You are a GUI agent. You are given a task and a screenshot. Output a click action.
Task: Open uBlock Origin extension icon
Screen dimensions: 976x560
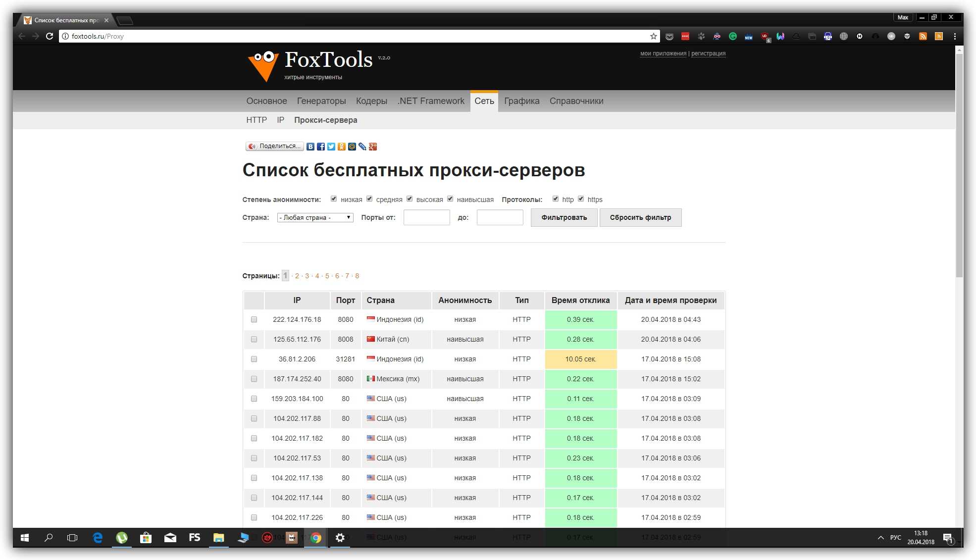(x=765, y=36)
